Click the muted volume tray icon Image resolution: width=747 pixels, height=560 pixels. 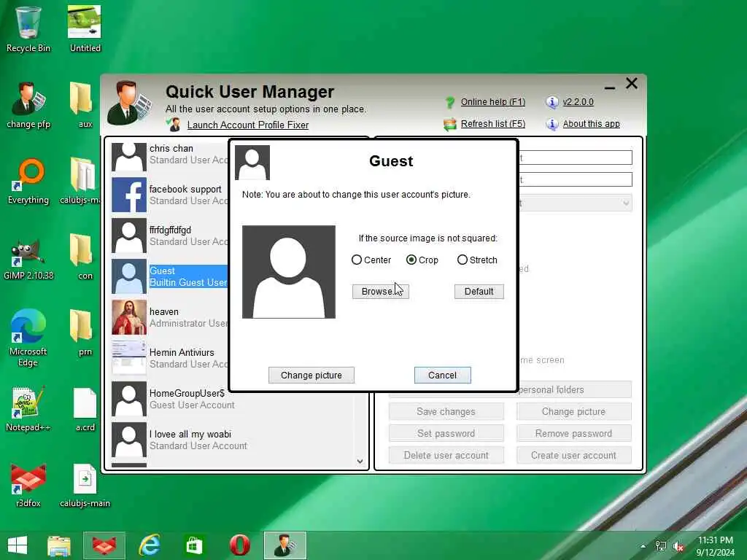(678, 546)
